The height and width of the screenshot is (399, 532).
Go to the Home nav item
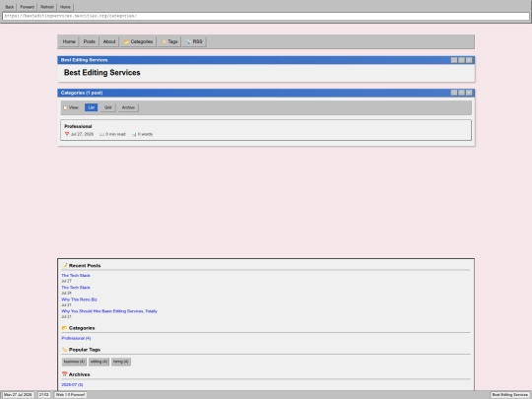pyautogui.click(x=69, y=41)
